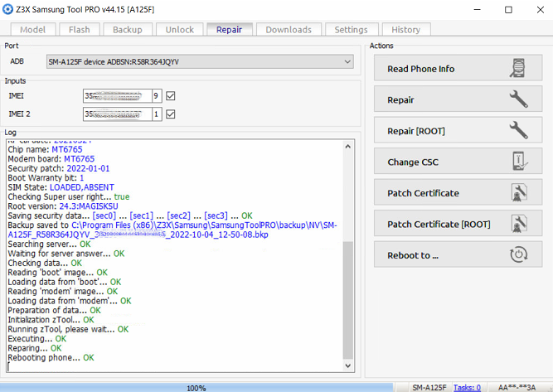Switch to the Flash tab
The width and height of the screenshot is (553, 392).
click(x=80, y=30)
